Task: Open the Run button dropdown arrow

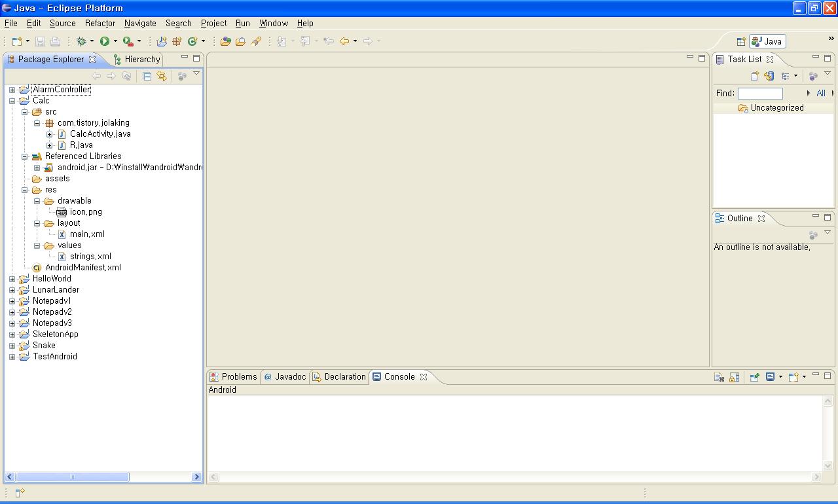Action: point(115,41)
